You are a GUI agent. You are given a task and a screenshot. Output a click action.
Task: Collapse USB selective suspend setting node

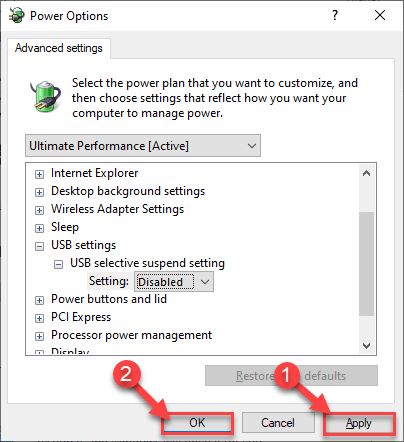tap(58, 264)
